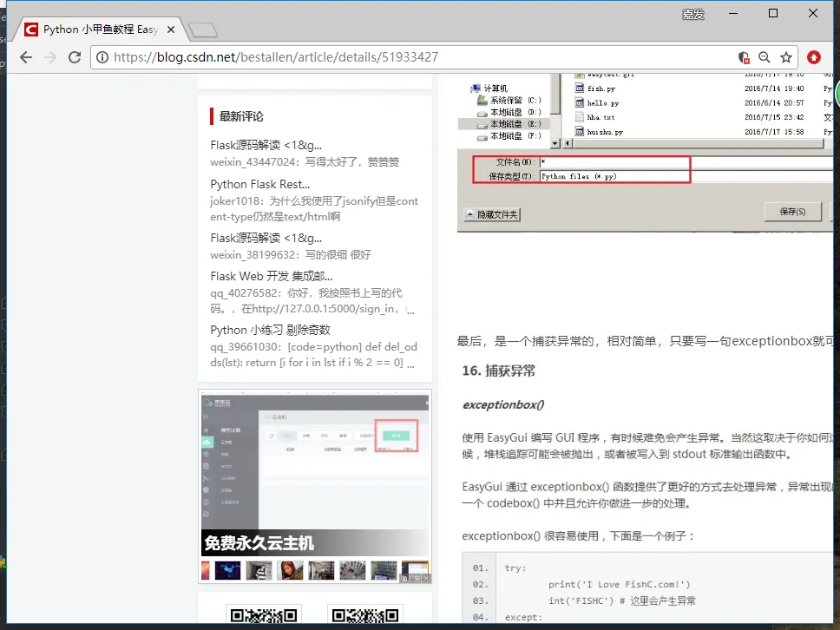
Task: Go back to the previous page
Action: (26, 57)
